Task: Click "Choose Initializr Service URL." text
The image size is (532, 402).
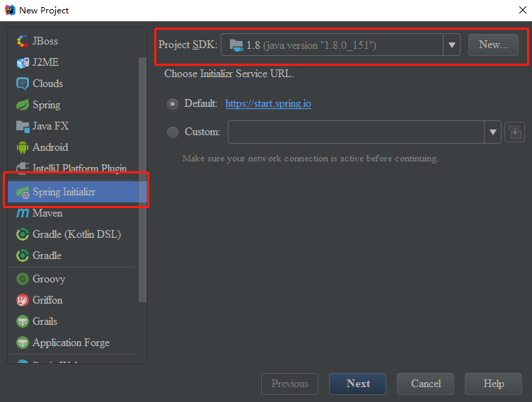Action: 229,74
